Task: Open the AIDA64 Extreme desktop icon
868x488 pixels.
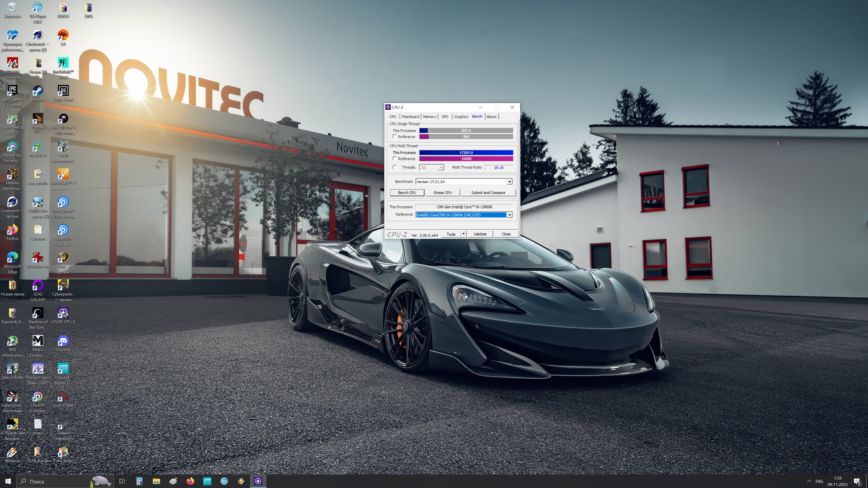Action: coord(12,64)
